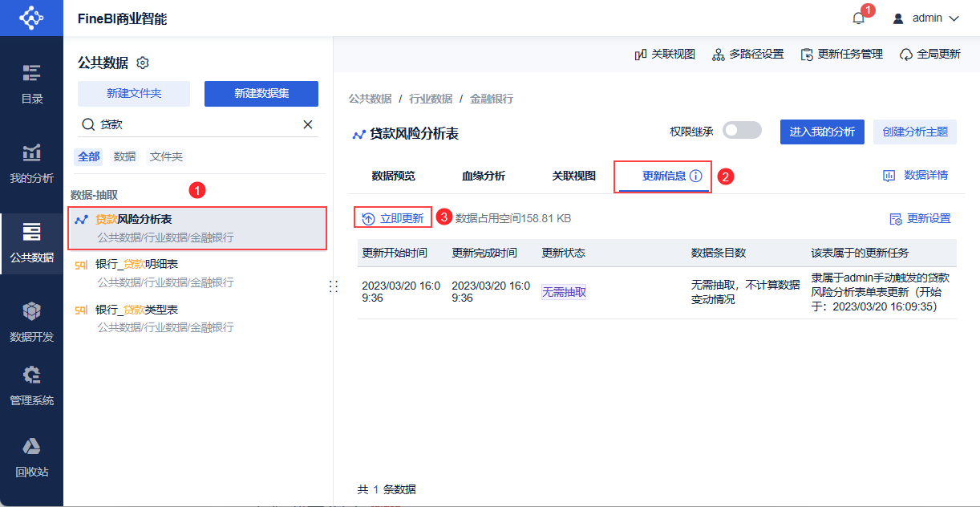Filter results by 文件夹
Screen dimensions: 980x507
[x=166, y=157]
